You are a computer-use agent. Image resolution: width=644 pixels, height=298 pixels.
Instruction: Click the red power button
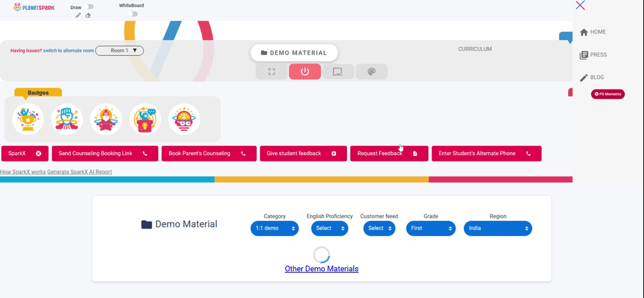click(x=305, y=71)
